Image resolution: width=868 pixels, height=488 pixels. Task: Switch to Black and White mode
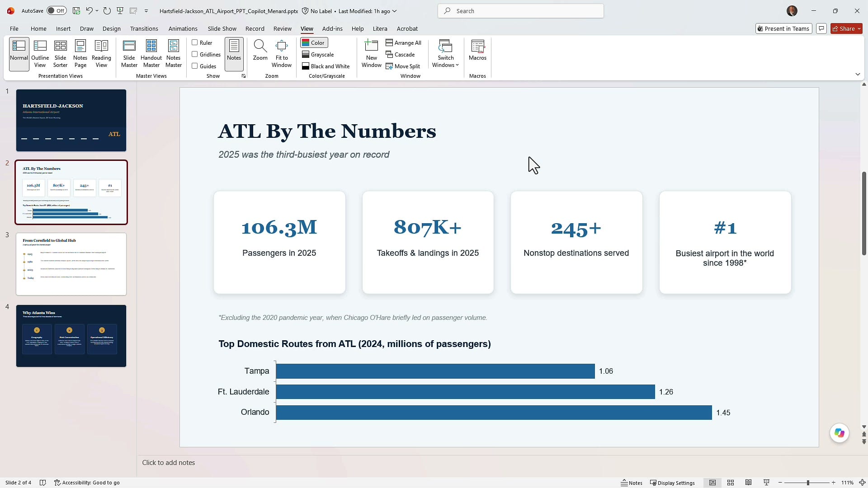(x=326, y=66)
